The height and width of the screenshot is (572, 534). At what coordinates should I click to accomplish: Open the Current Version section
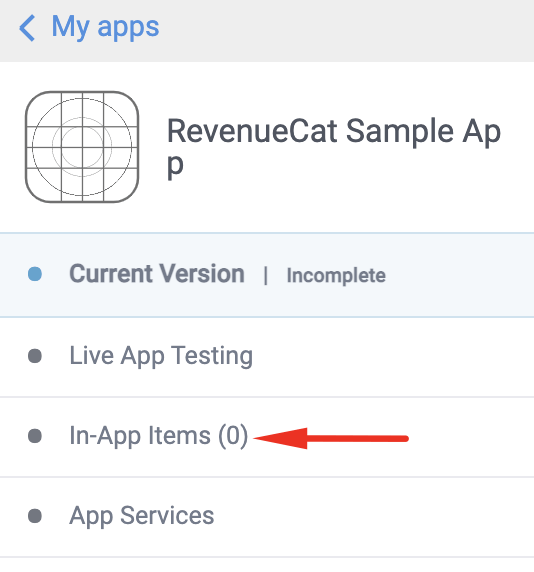267,275
